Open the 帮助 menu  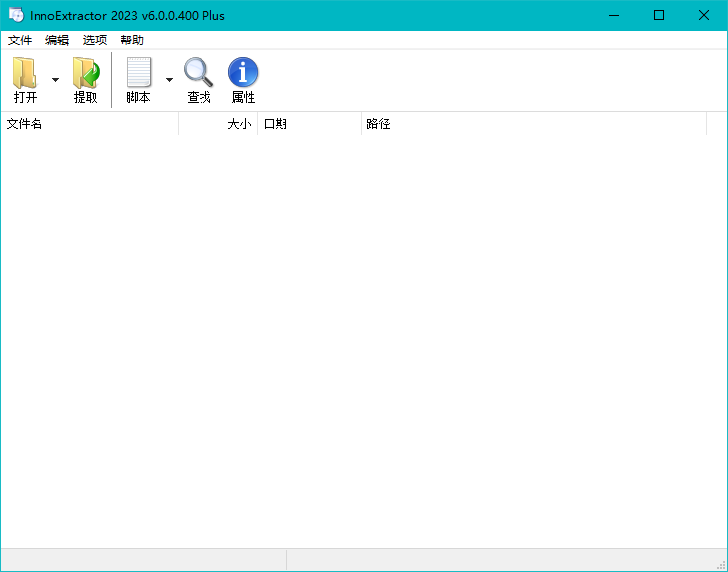click(x=132, y=41)
